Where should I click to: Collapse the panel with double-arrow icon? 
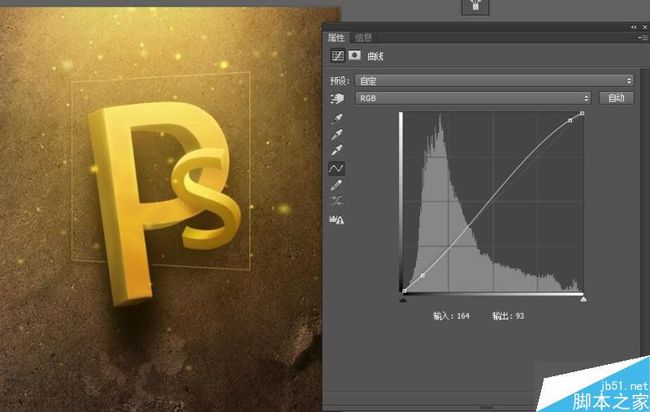click(633, 27)
